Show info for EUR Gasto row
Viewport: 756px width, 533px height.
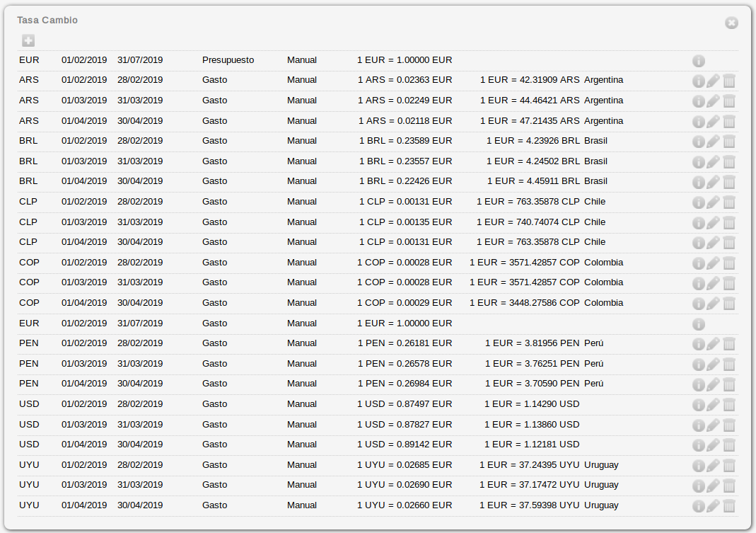coord(699,324)
